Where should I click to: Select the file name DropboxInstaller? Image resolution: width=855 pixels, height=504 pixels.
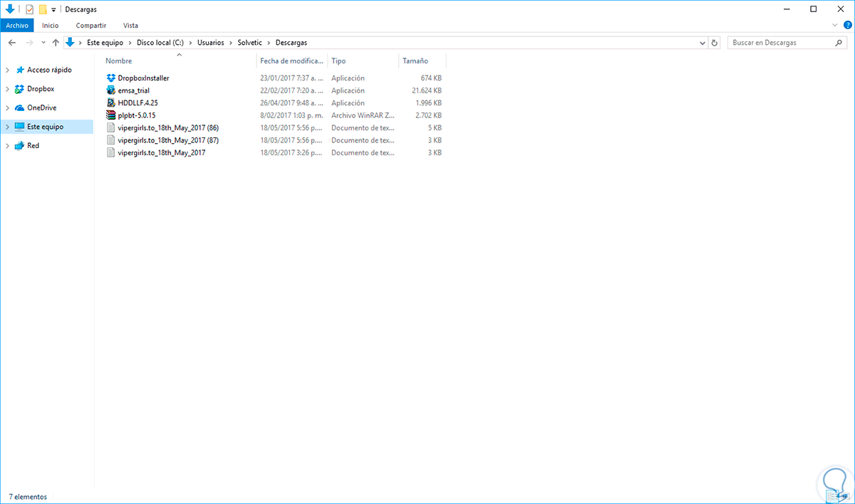point(143,78)
